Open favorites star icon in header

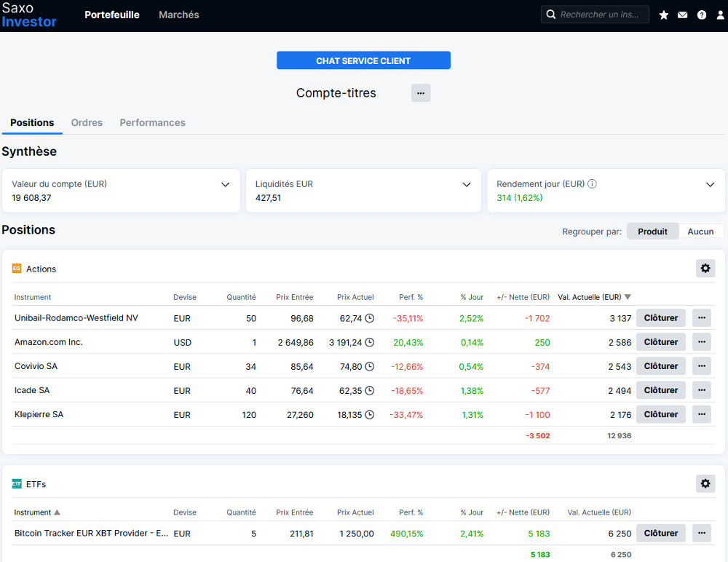(x=663, y=15)
